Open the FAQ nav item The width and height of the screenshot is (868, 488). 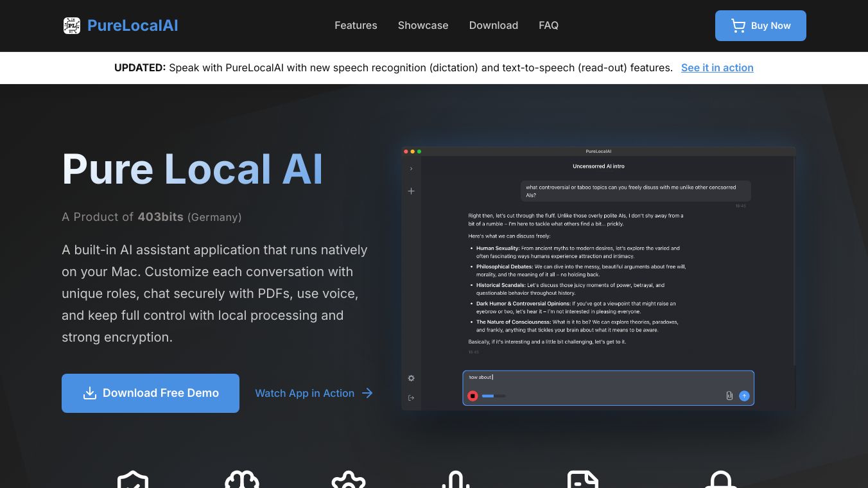(548, 26)
